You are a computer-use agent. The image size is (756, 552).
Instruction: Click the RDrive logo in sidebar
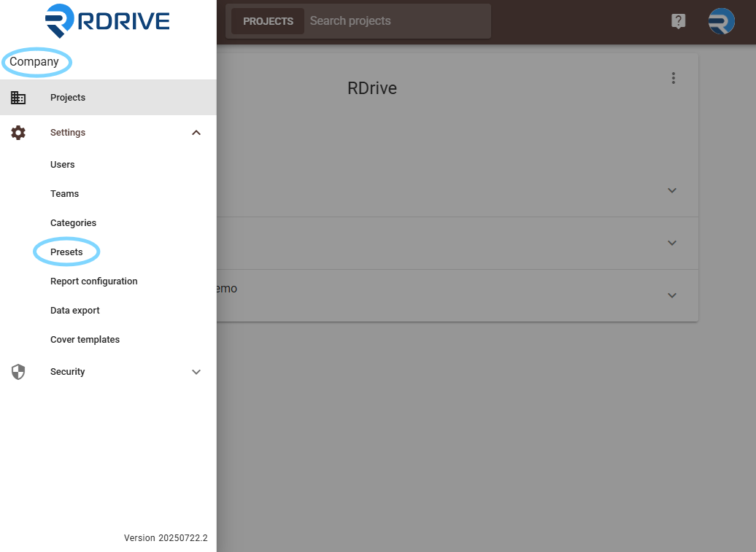(107, 20)
